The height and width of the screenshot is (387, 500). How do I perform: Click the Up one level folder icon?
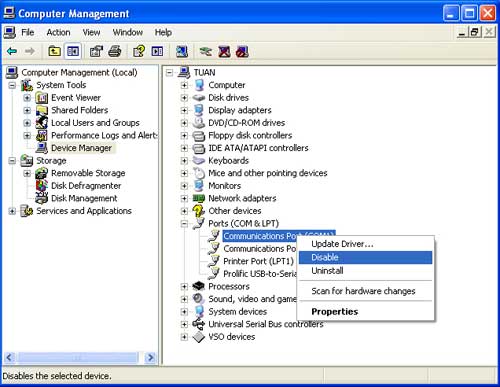tap(54, 51)
